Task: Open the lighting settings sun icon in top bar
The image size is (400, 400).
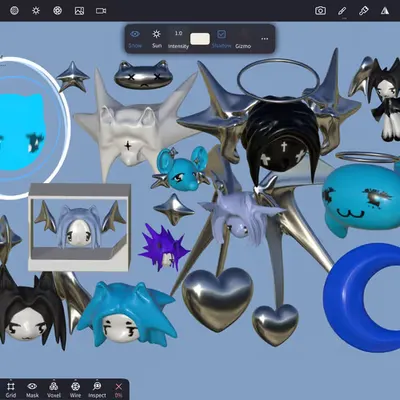Action: point(36,11)
